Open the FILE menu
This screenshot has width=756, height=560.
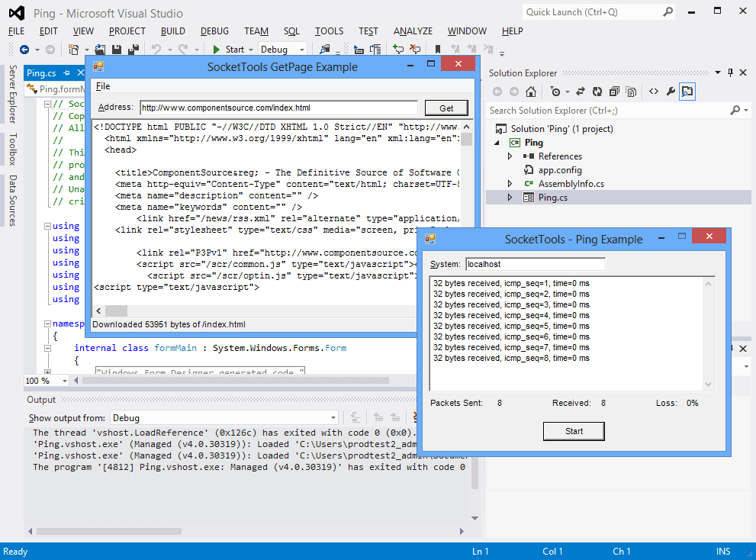point(16,31)
